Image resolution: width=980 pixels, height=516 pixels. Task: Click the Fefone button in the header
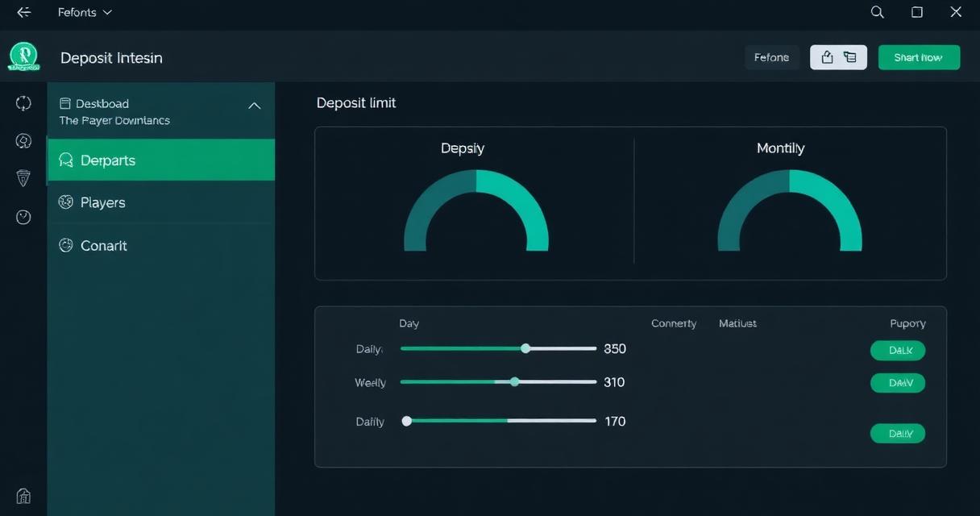pyautogui.click(x=771, y=57)
